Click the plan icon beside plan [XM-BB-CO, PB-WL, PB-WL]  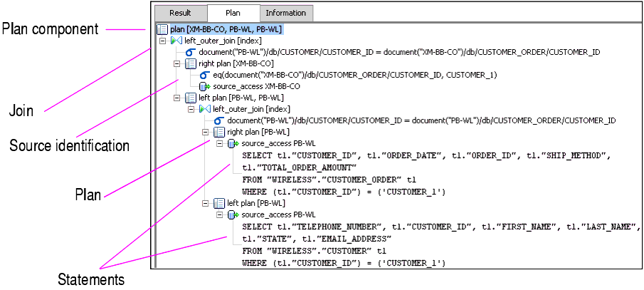(163, 30)
